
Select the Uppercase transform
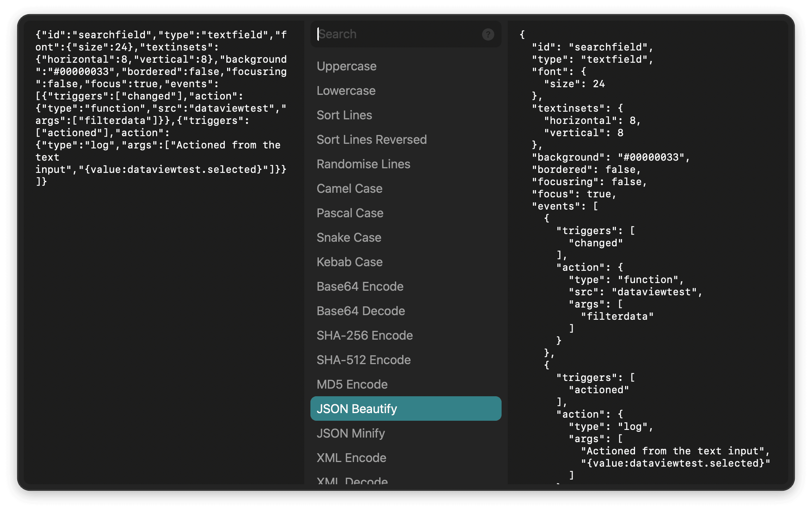point(406,66)
